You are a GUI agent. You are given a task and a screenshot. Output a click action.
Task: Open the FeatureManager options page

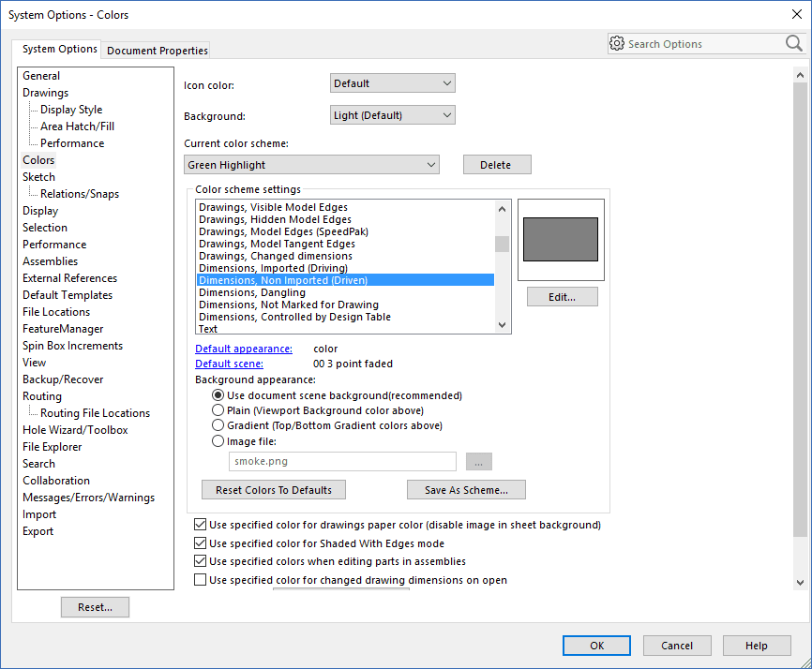coord(63,329)
